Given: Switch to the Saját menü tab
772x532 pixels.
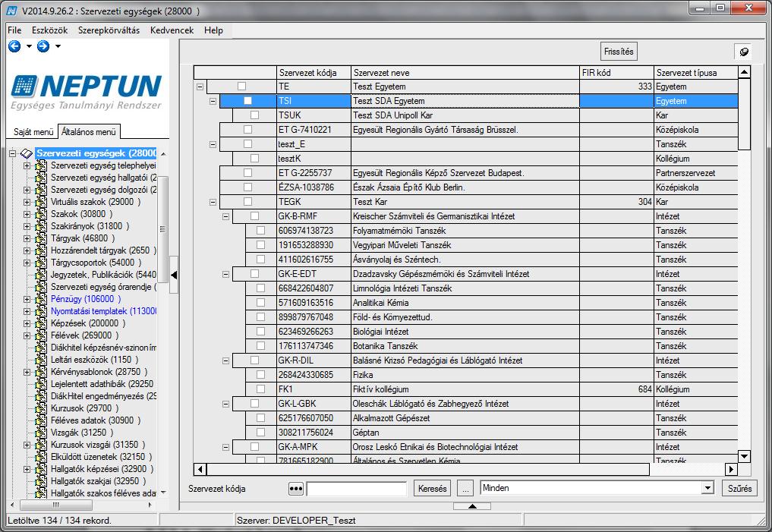Looking at the screenshot, I should point(33,132).
